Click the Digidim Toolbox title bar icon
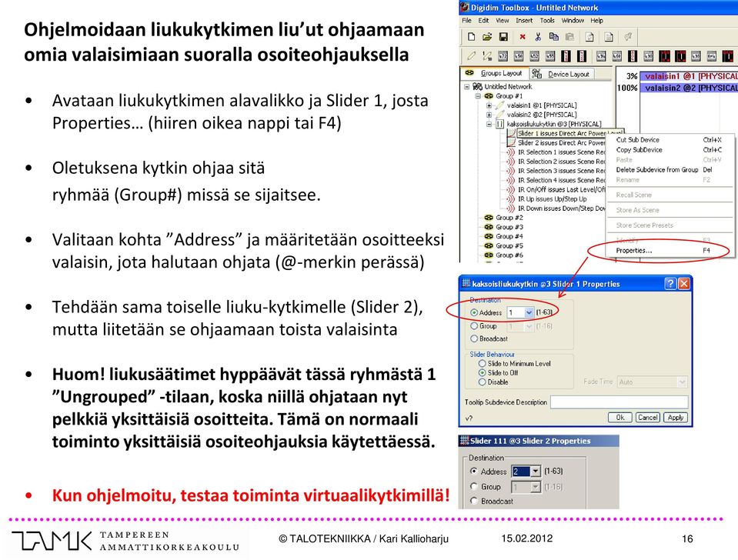The image size is (738, 560). click(x=465, y=7)
